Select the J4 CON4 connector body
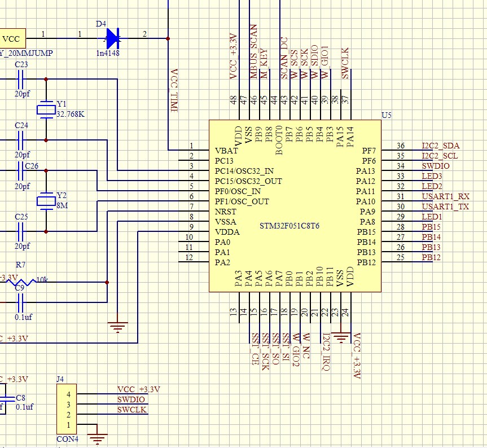Image resolution: width=487 pixels, height=448 pixels. click(67, 409)
